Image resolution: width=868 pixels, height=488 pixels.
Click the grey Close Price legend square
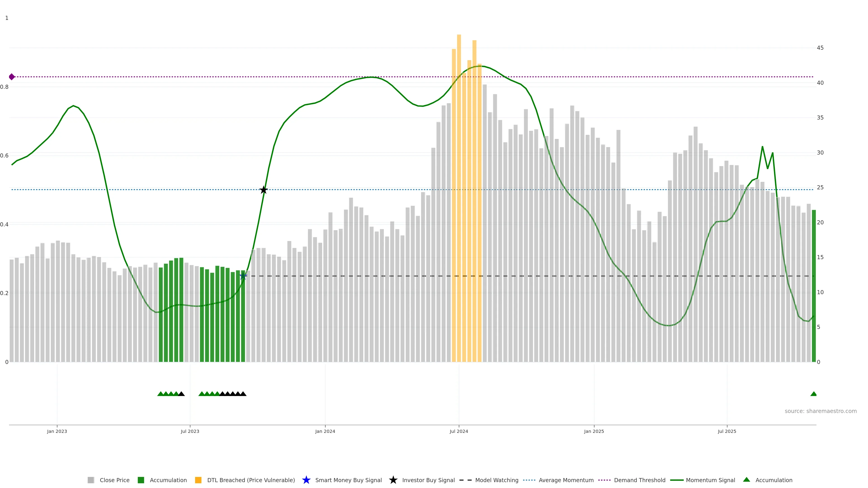(x=91, y=480)
